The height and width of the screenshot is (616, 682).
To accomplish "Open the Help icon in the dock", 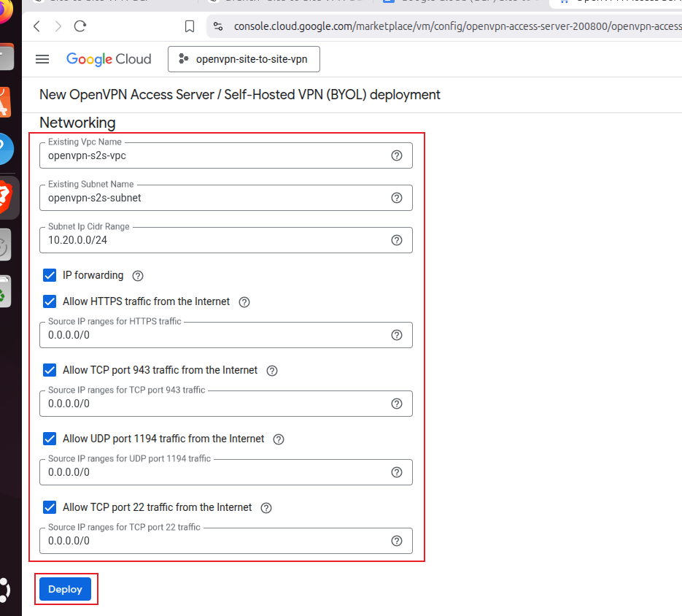I will point(5,149).
